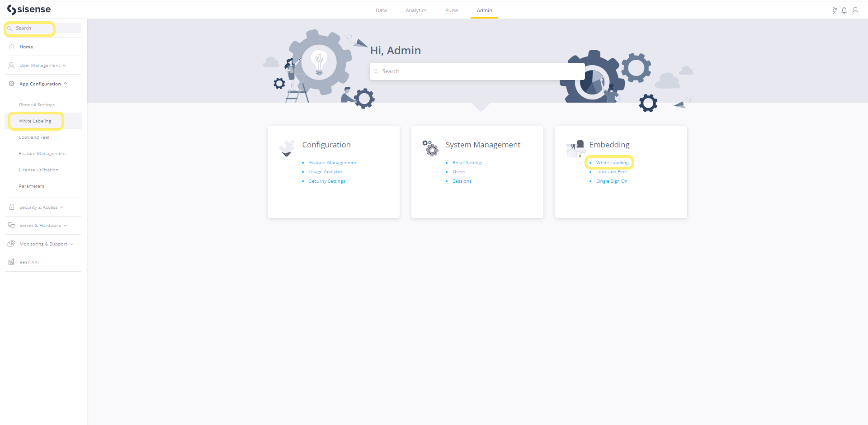Open the notifications bell
Screen dimensions: 868x425
844,10
